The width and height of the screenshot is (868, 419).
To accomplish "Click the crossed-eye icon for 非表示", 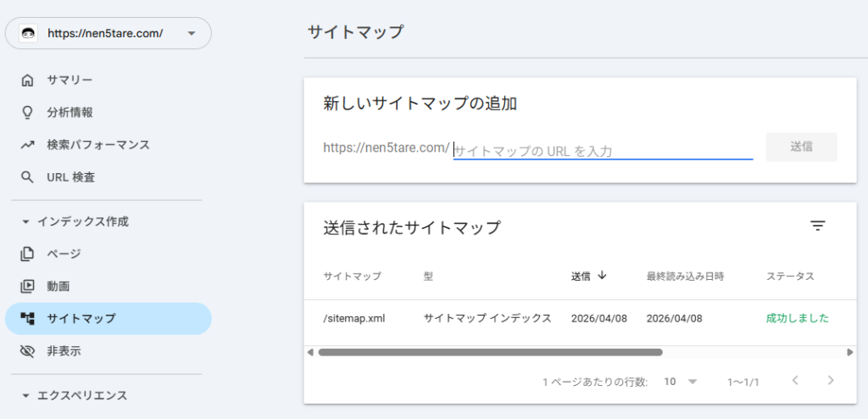I will point(28,351).
